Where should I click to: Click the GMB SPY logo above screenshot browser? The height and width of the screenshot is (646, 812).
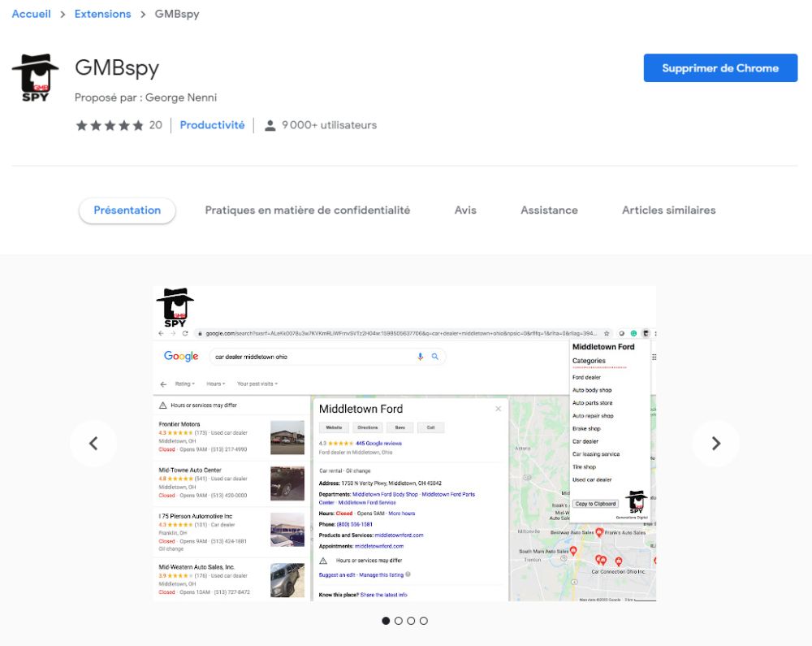click(175, 308)
